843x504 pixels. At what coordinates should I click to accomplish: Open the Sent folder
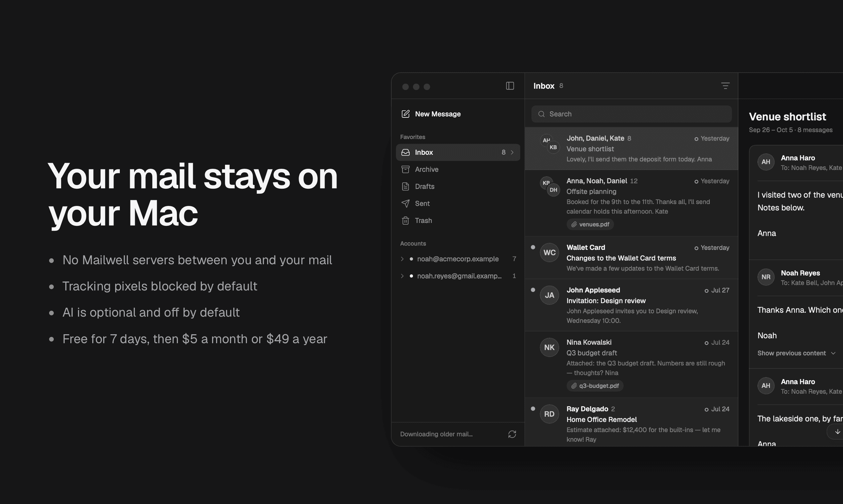click(x=458, y=203)
